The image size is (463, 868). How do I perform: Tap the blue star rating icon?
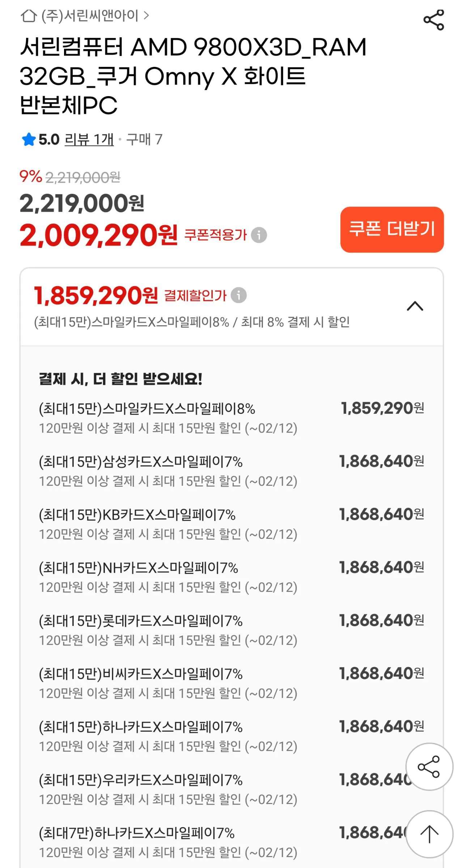click(29, 139)
